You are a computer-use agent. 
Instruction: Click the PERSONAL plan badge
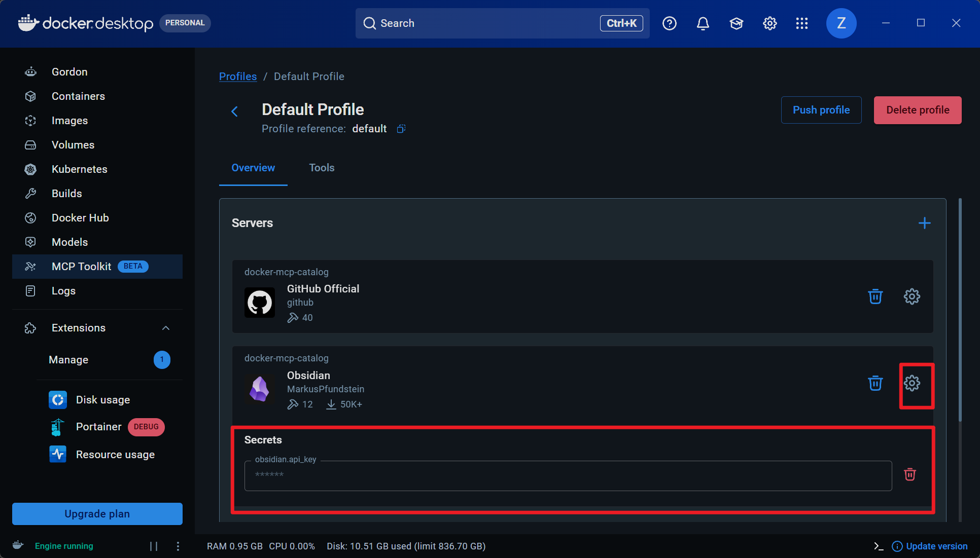pos(185,23)
